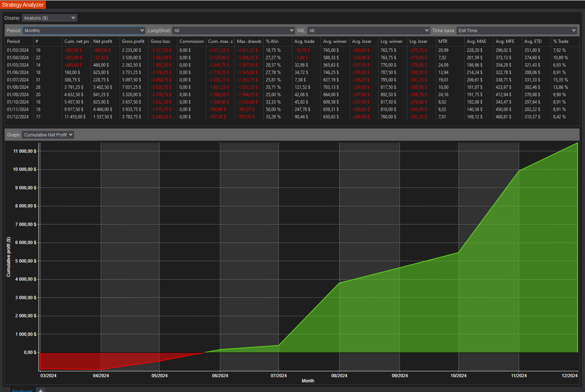The height and width of the screenshot is (392, 585).
Task: Open the Period Monthly dropdown
Action: (x=84, y=31)
